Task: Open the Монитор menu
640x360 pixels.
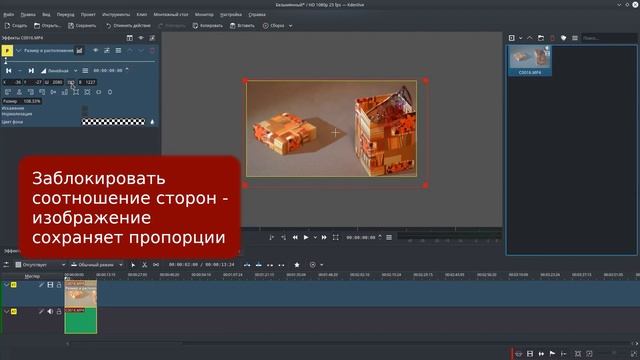Action: pyautogui.click(x=204, y=14)
